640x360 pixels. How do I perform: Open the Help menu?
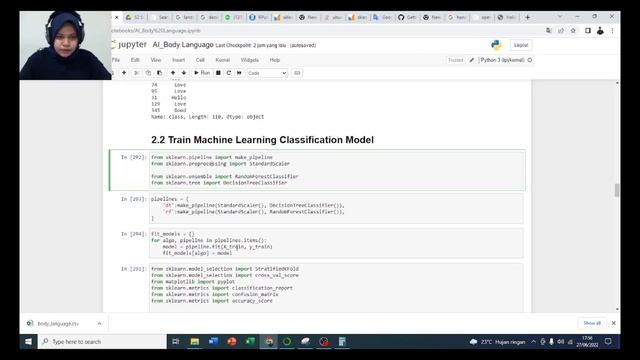pos(275,60)
